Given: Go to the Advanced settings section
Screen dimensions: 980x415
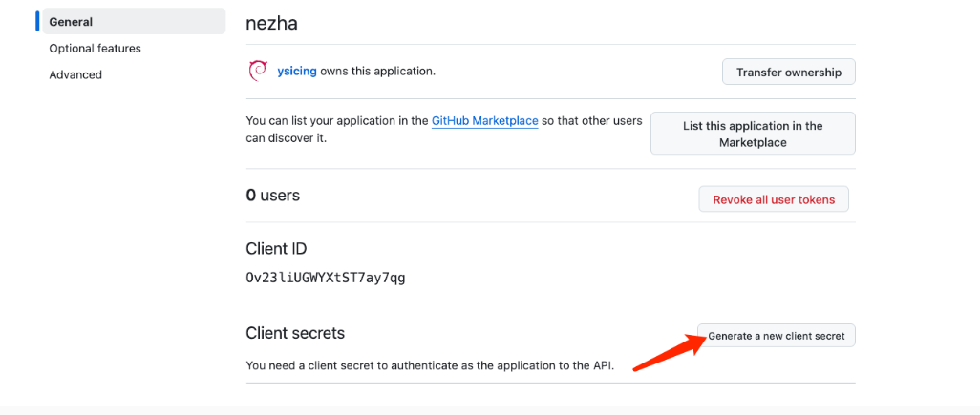Looking at the screenshot, I should tap(75, 74).
